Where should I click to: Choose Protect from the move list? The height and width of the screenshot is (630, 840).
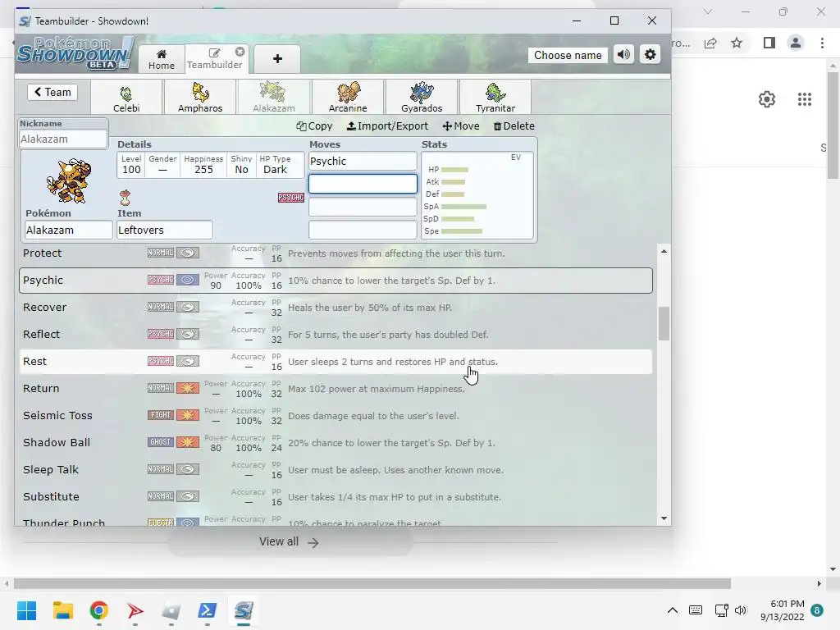[336, 253]
